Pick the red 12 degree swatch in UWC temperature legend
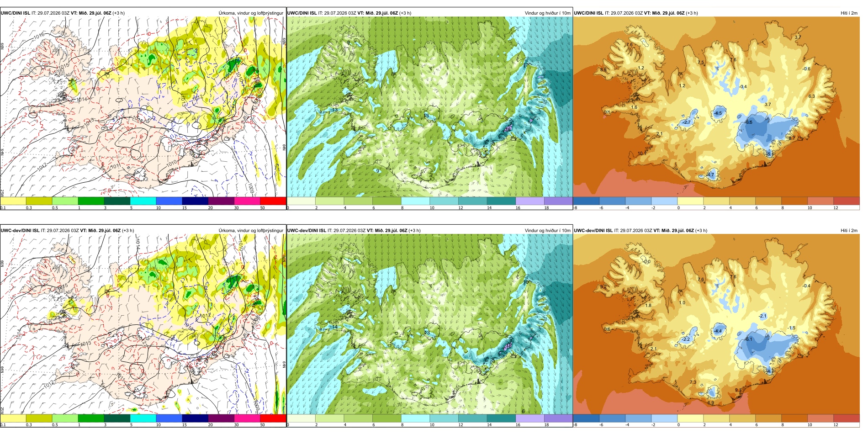Image resolution: width=868 pixels, height=434 pixels. [847, 201]
